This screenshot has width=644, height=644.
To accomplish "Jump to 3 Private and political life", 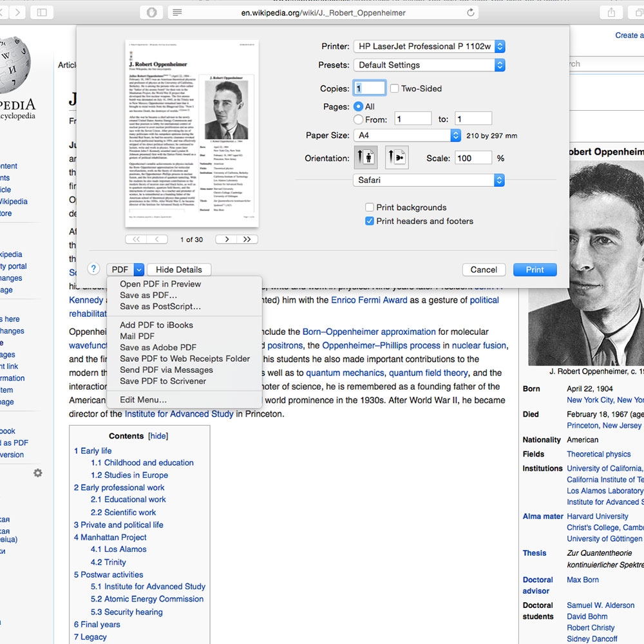I will coord(118,524).
